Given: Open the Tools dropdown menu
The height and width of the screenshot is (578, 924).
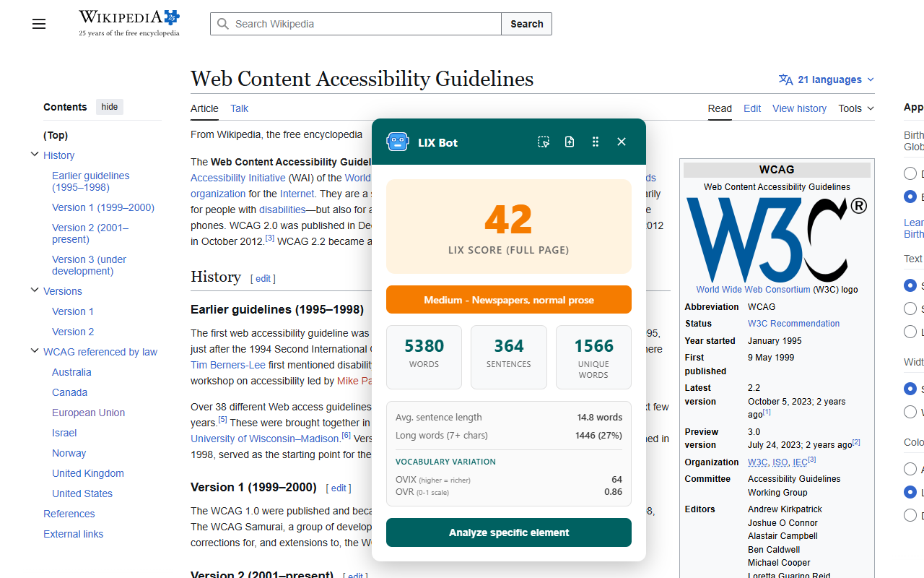Looking at the screenshot, I should pos(856,108).
